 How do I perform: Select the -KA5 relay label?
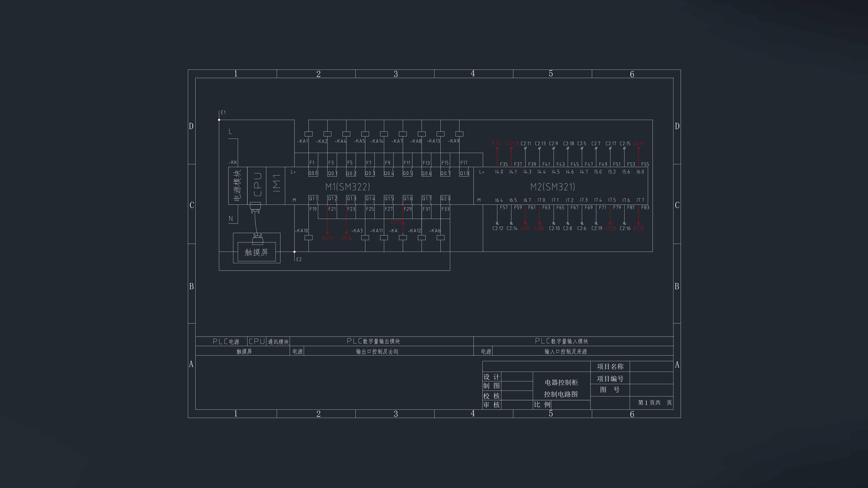(359, 141)
